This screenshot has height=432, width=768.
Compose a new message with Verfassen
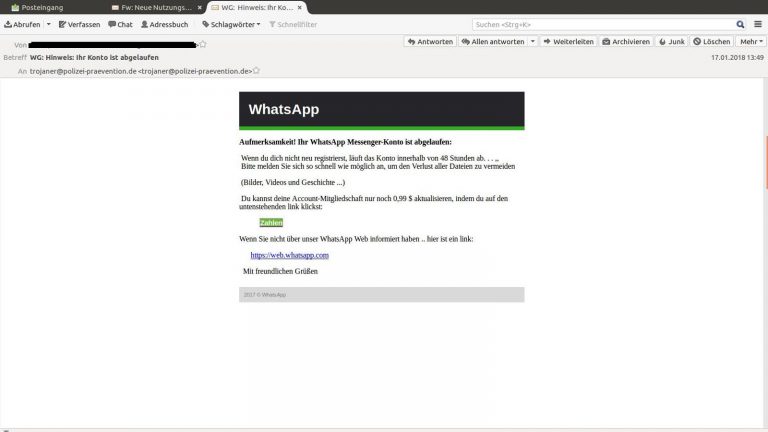79,24
